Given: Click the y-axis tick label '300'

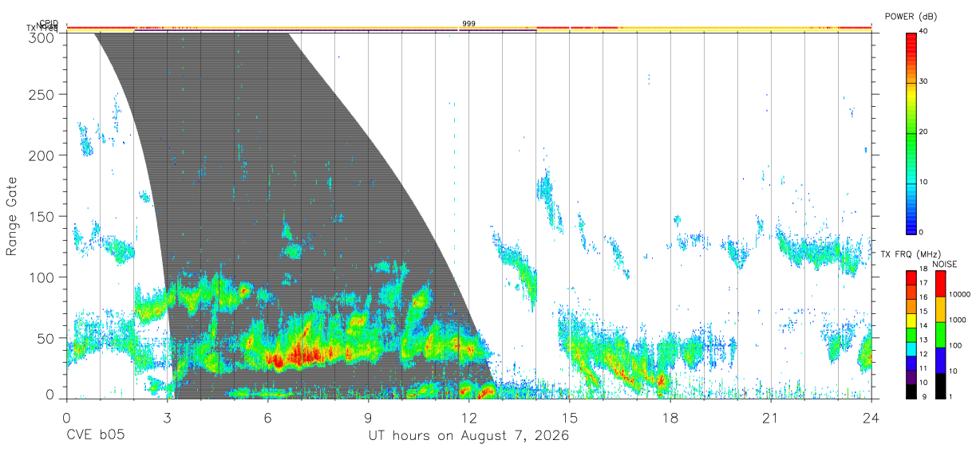Looking at the screenshot, I should coord(41,37).
